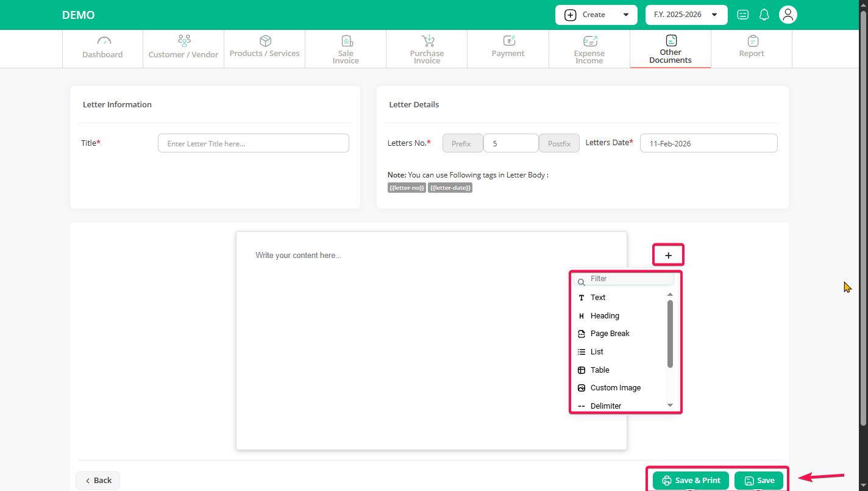Insert a List block
The height and width of the screenshot is (491, 868).
pyautogui.click(x=597, y=352)
